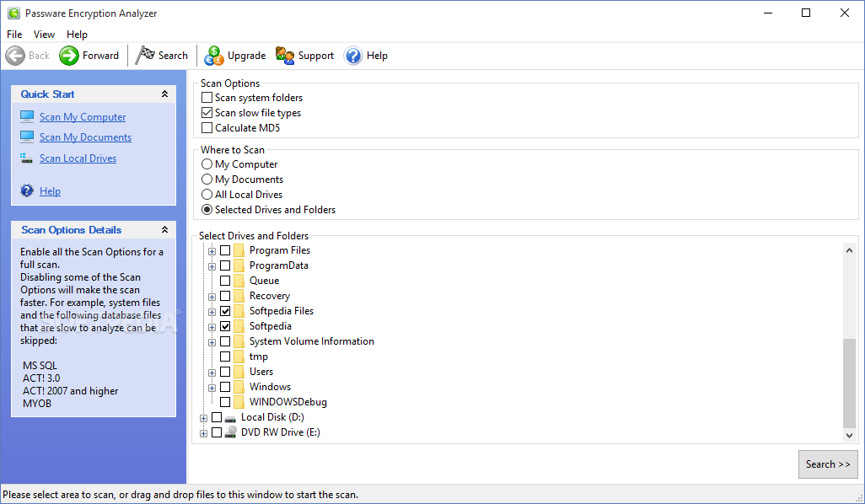Click the Recovery folder icon

[239, 296]
